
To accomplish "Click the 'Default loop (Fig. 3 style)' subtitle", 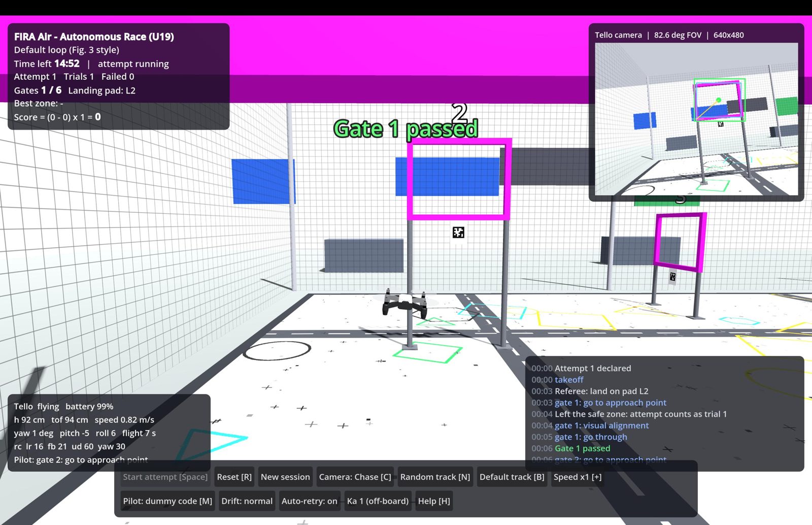I will tap(66, 50).
